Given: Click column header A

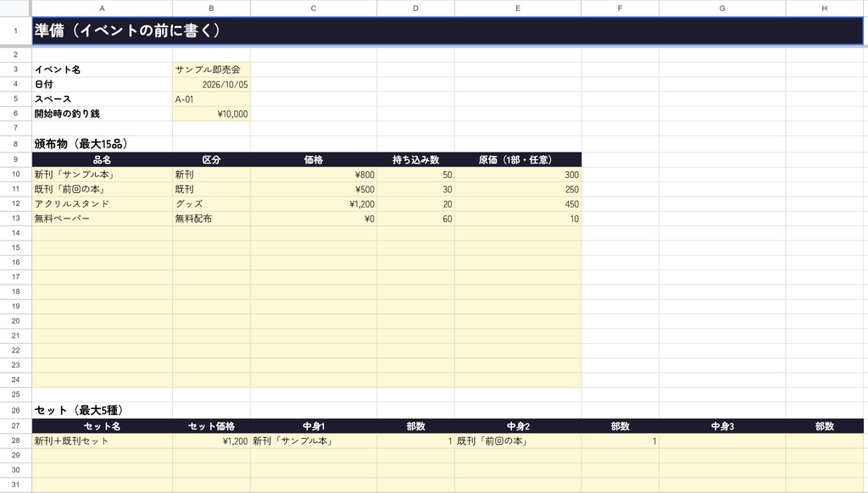Looking at the screenshot, I should 103,8.
